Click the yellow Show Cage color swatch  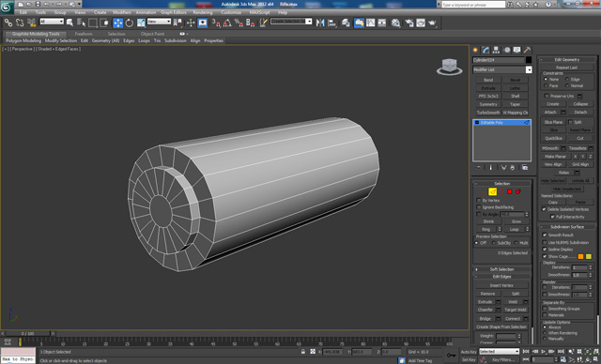(589, 256)
